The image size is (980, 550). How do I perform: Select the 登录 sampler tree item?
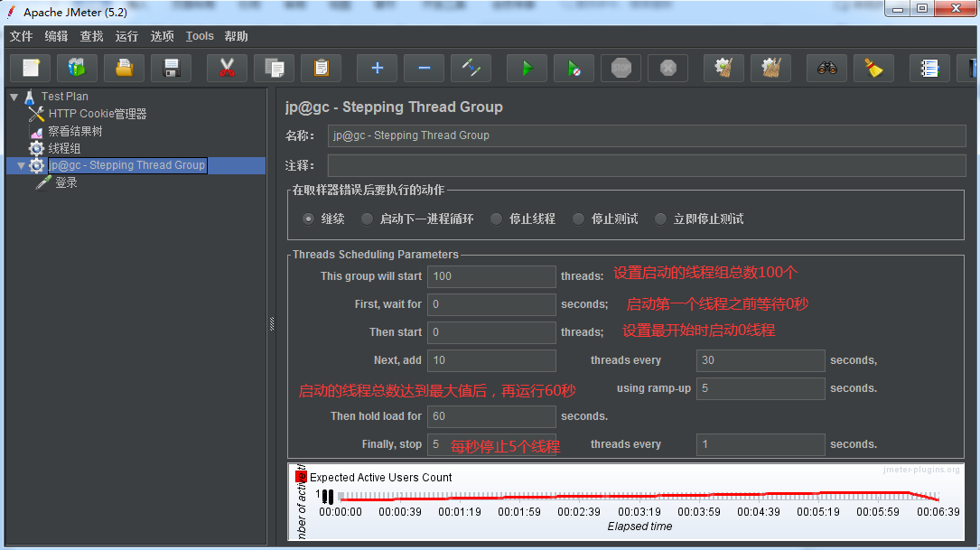[66, 182]
